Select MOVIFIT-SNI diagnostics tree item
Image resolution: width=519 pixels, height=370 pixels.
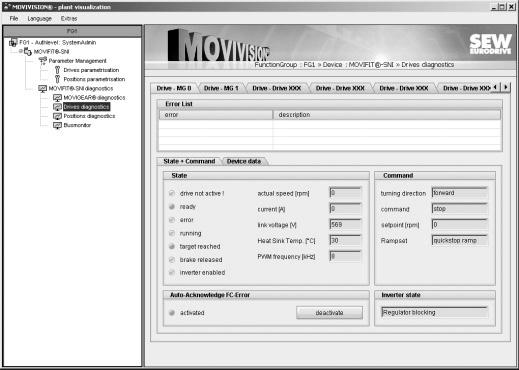(x=81, y=88)
